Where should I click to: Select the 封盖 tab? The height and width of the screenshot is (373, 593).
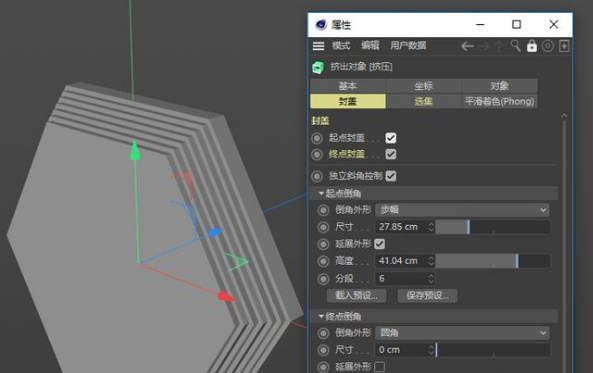pyautogui.click(x=348, y=101)
